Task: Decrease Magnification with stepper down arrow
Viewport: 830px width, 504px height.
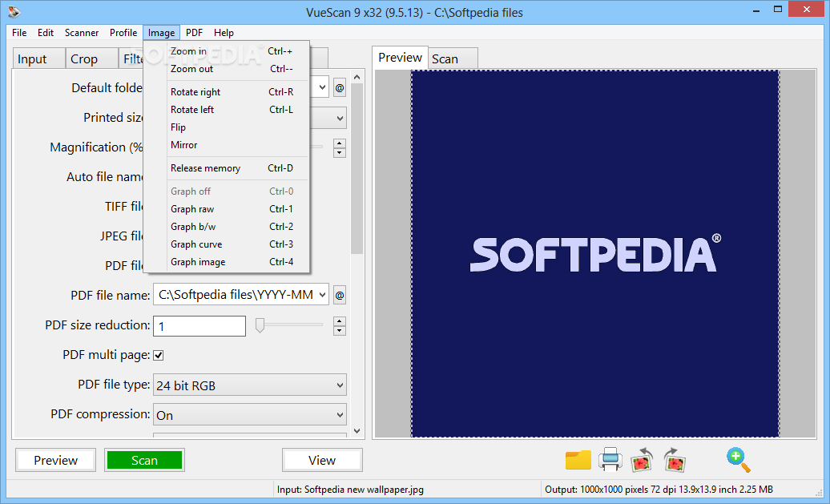Action: click(340, 153)
